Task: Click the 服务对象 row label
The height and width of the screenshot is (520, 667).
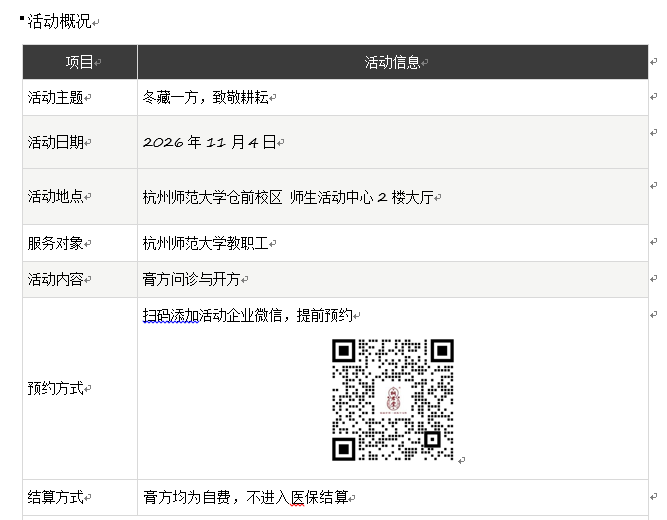Action: (55, 243)
